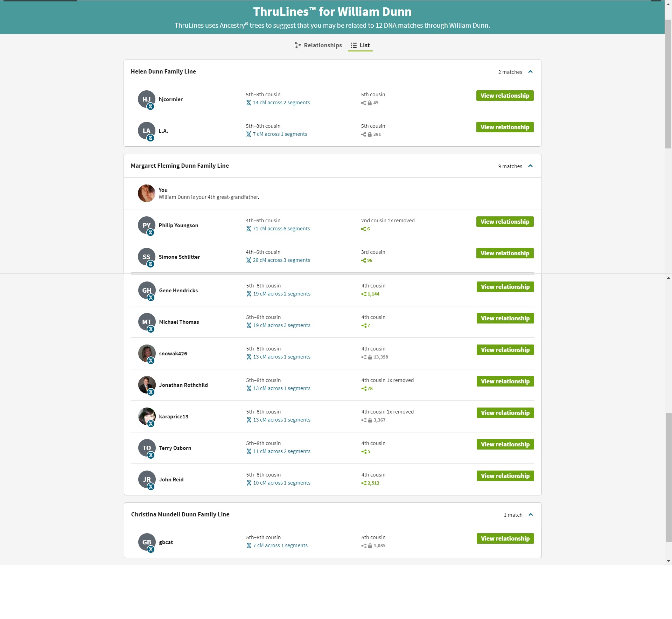Click the scrollbar down arrow
The image size is (672, 619).
coord(668,561)
